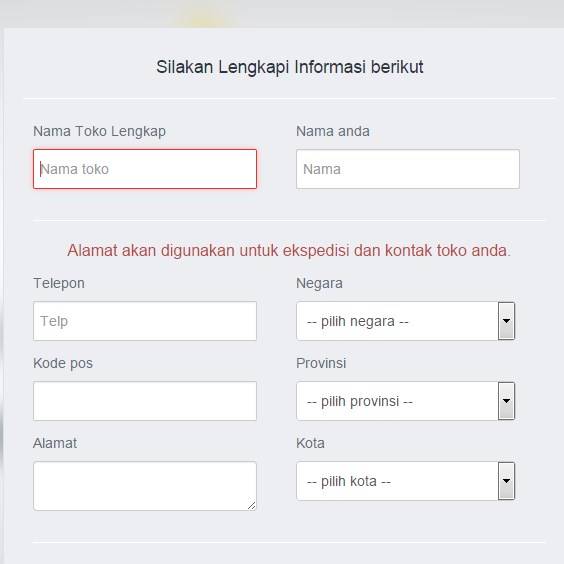
Task: Open the pilih kota dropdown
Action: [406, 481]
